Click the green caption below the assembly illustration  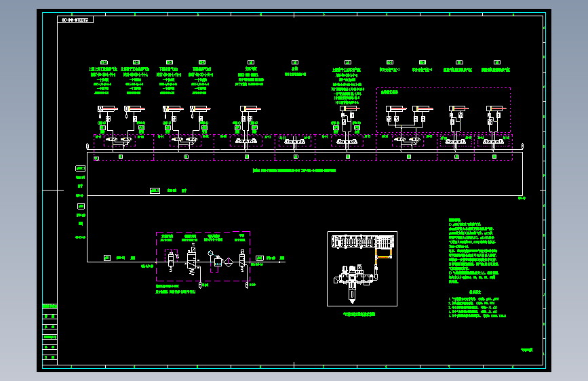tap(359, 315)
